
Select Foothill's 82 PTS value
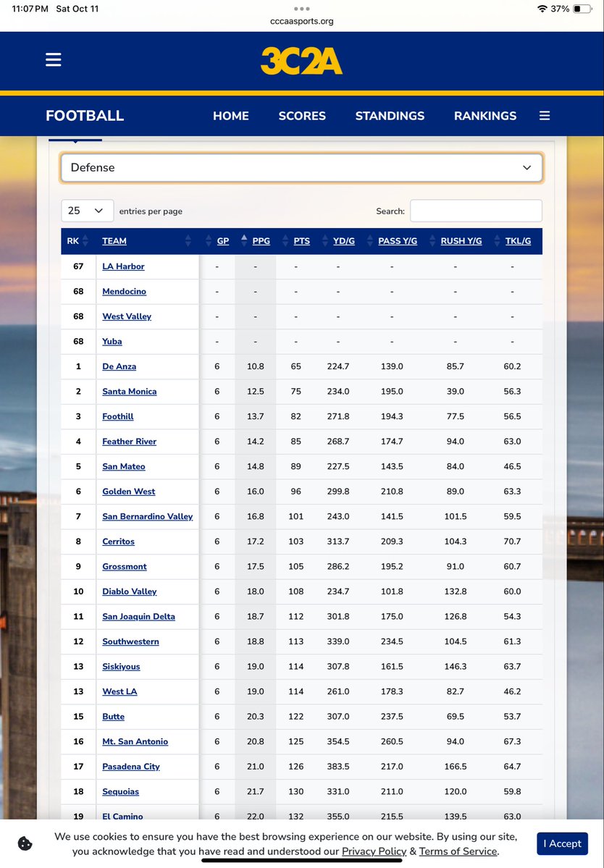point(296,416)
